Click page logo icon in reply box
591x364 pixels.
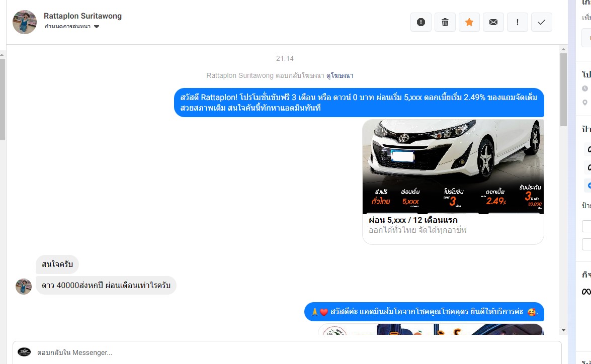coord(24,352)
